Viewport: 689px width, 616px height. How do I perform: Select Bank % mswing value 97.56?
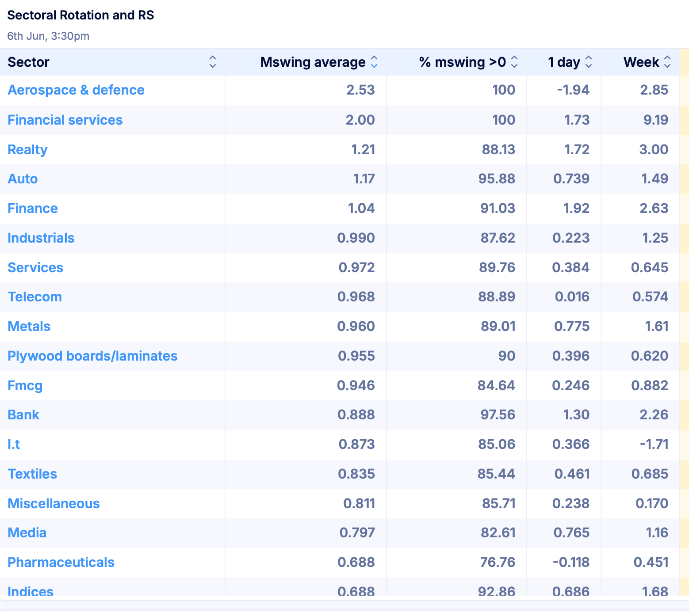tap(498, 415)
